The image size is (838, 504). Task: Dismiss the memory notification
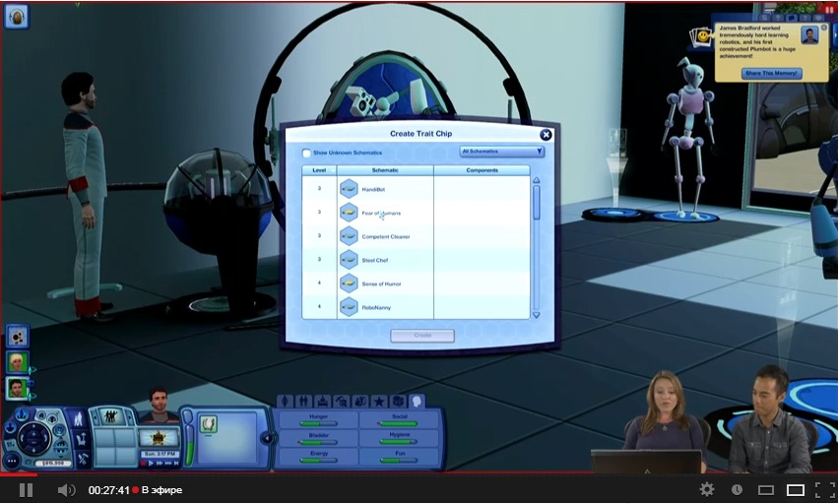click(x=823, y=28)
